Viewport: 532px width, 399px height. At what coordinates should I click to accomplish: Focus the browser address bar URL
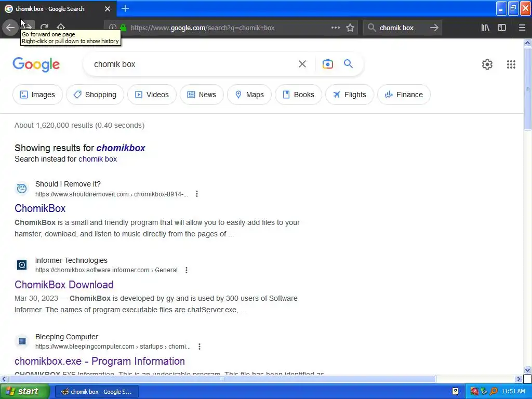(203, 28)
